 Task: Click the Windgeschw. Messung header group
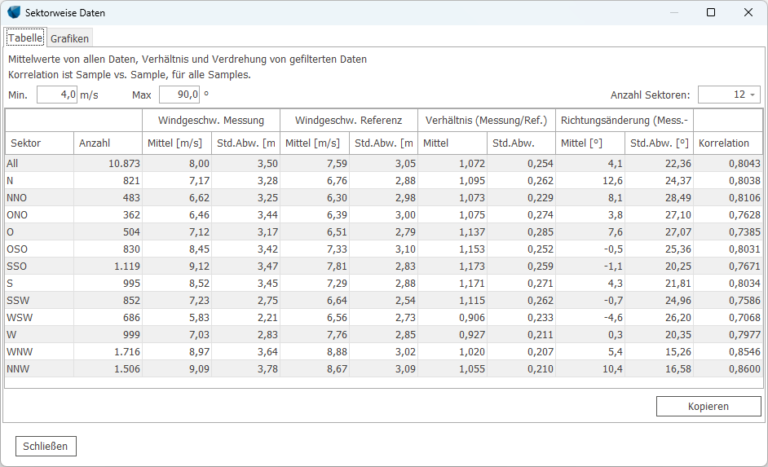click(211, 120)
